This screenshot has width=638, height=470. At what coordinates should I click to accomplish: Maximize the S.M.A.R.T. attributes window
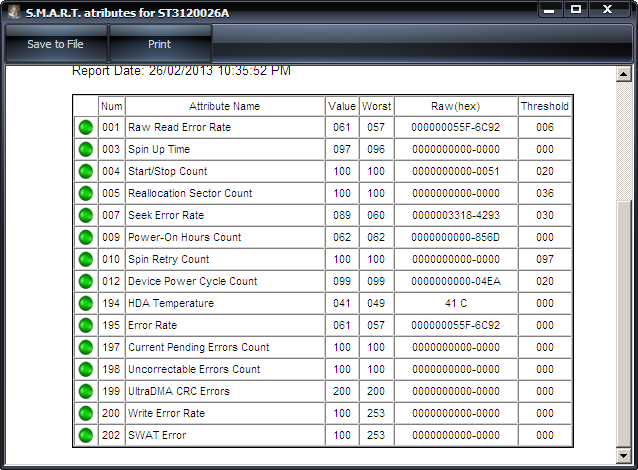pos(576,10)
